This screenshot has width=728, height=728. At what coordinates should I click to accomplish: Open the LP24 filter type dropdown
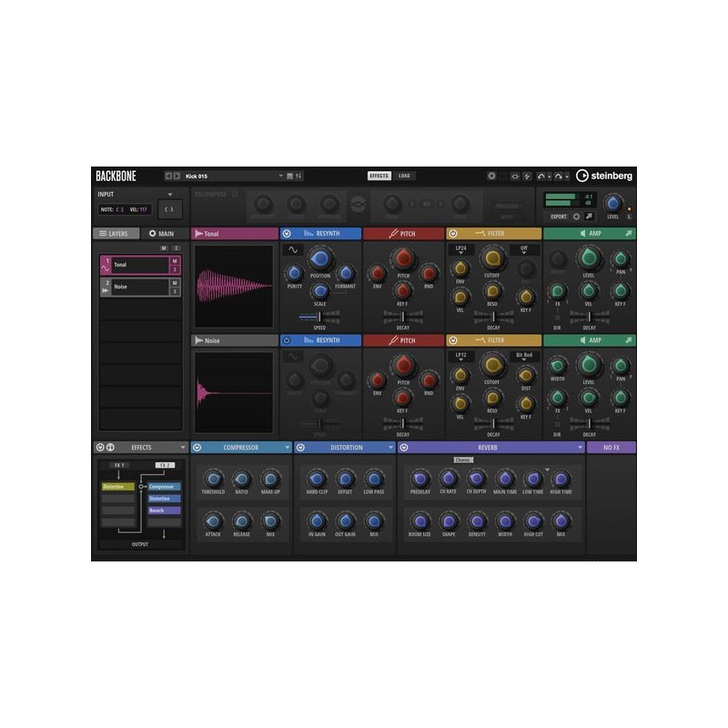pos(460,249)
